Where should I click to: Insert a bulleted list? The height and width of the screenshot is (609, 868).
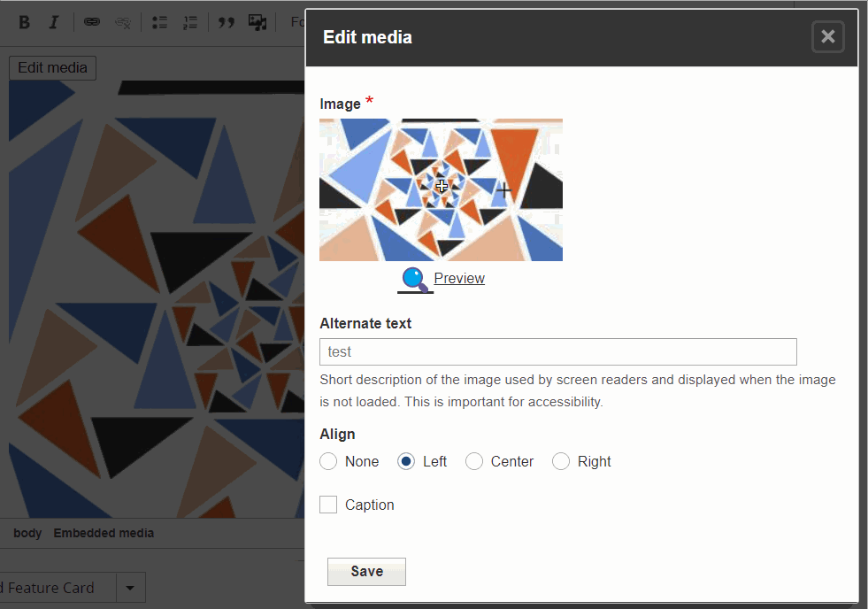[x=159, y=21]
